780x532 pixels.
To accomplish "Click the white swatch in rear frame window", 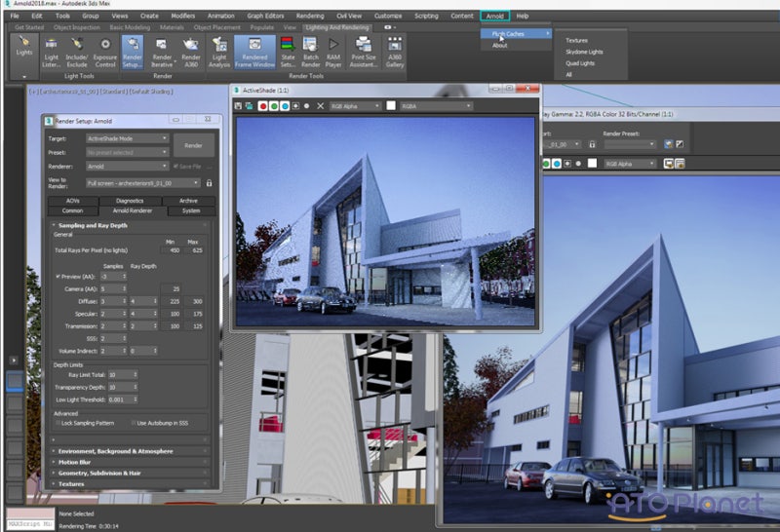I will coord(592,163).
